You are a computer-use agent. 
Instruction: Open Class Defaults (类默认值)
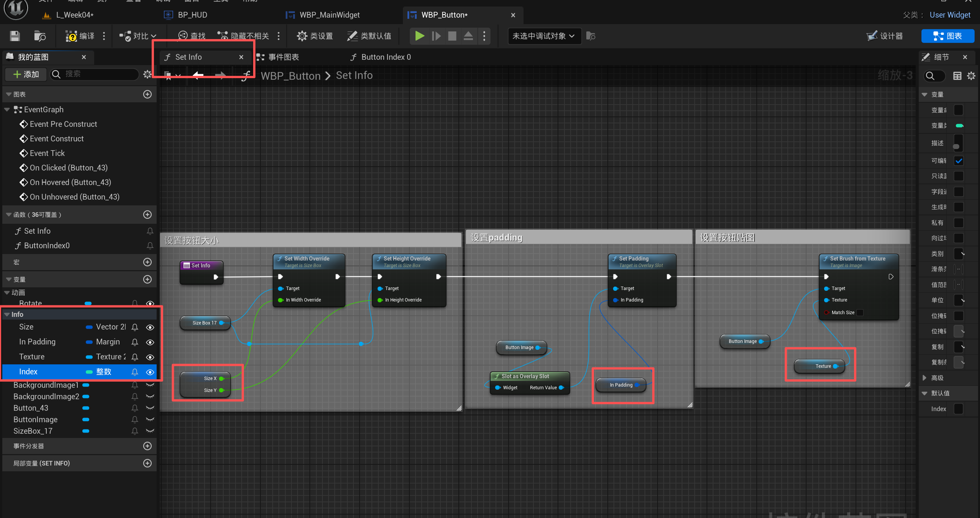click(x=369, y=36)
